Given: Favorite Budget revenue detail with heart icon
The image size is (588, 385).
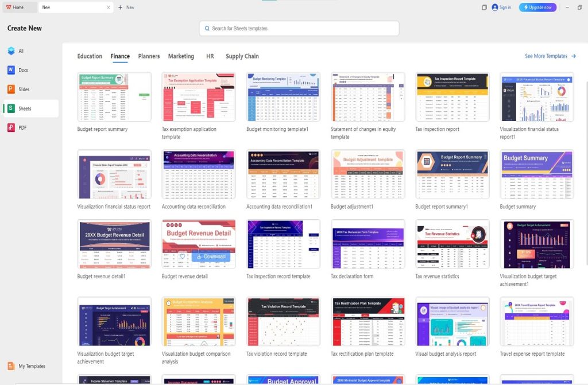Looking at the screenshot, I should coord(183,256).
